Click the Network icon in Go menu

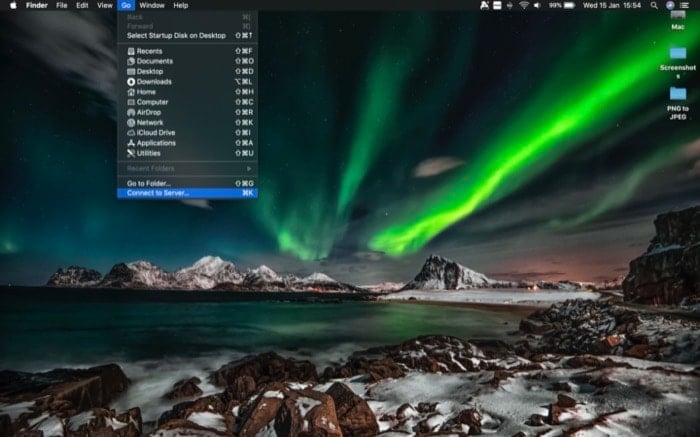[131, 123]
